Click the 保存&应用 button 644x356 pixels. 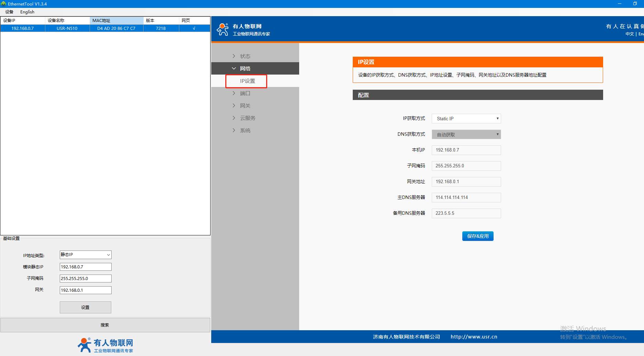(477, 236)
